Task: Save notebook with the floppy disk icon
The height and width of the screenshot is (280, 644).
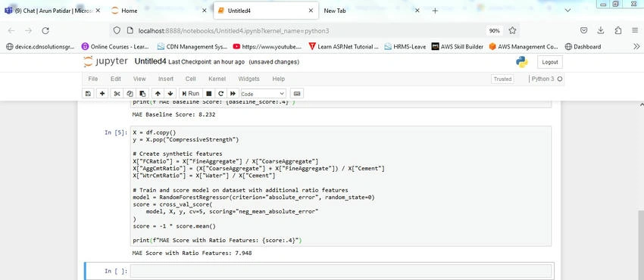Action: (87, 94)
